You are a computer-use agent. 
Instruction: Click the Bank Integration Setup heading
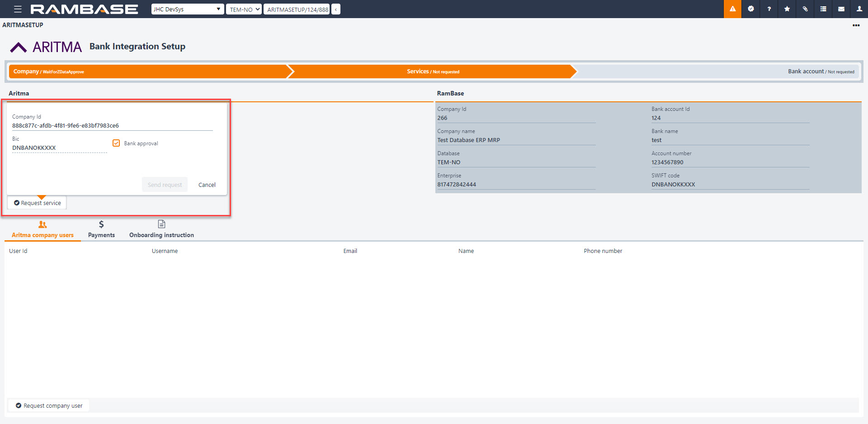pyautogui.click(x=137, y=47)
